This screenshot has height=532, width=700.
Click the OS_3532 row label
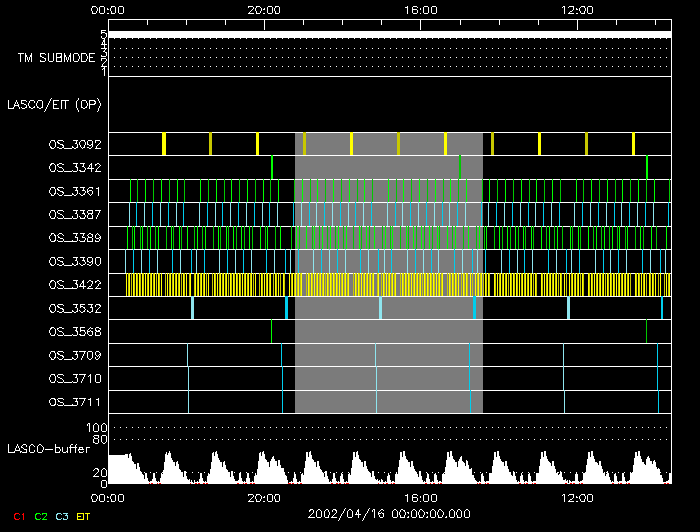click(x=74, y=308)
